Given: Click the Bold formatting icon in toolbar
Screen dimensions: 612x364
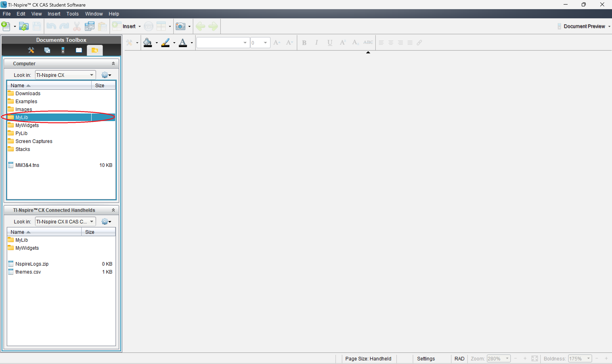Looking at the screenshot, I should pos(303,42).
